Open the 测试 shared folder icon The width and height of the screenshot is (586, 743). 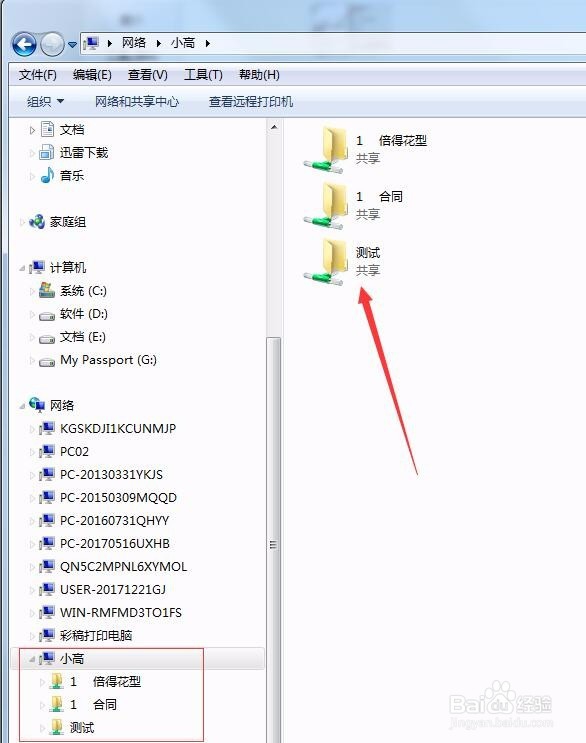point(325,262)
